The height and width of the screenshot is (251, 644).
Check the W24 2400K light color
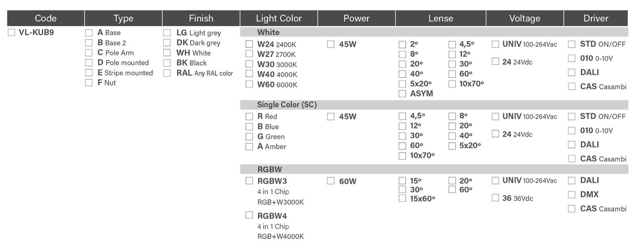point(249,44)
